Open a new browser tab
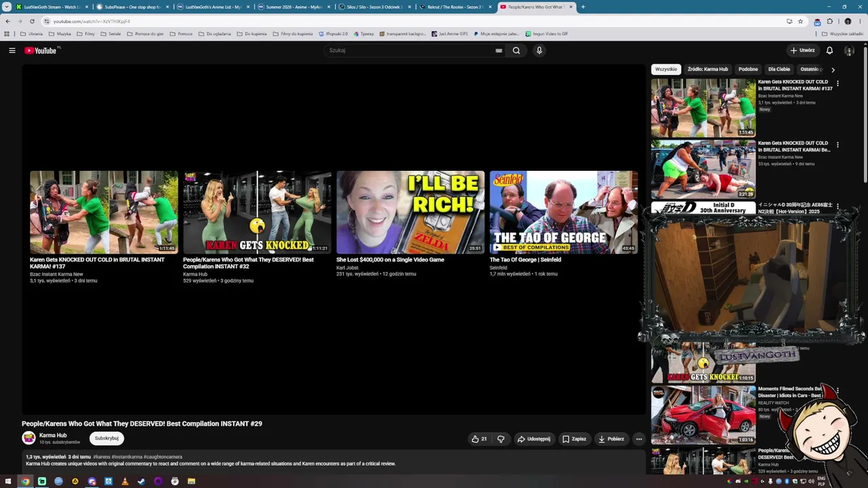This screenshot has height=488, width=868. [x=583, y=7]
